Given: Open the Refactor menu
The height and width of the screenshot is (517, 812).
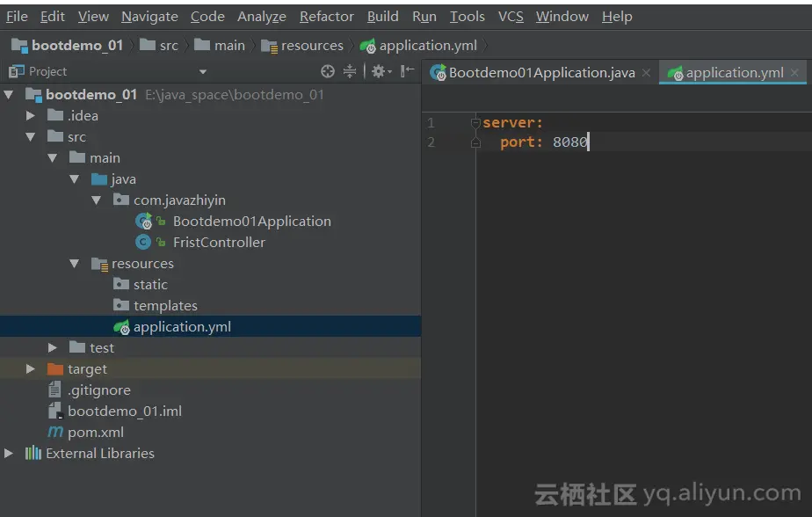Looking at the screenshot, I should coord(327,17).
